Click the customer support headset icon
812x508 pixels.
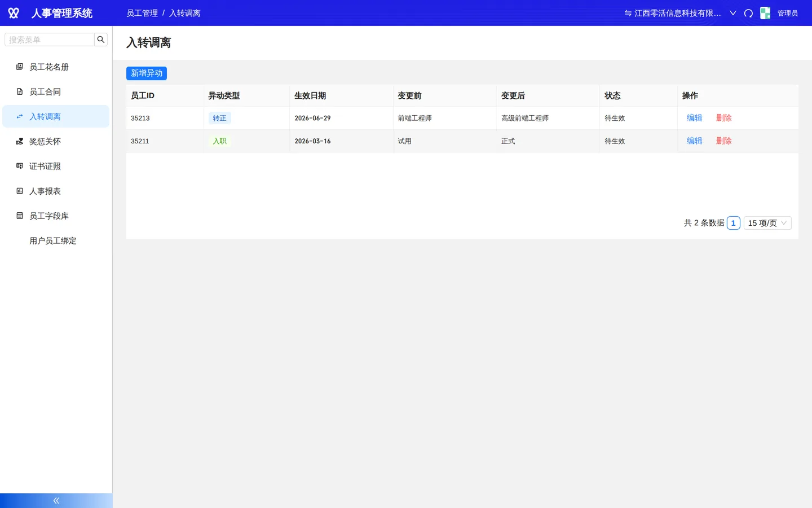coord(748,13)
